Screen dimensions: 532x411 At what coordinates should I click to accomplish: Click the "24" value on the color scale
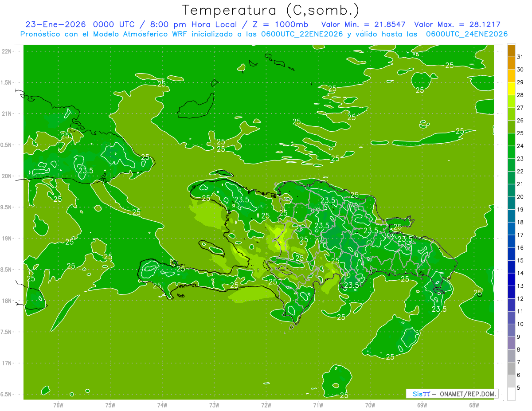pyautogui.click(x=520, y=146)
